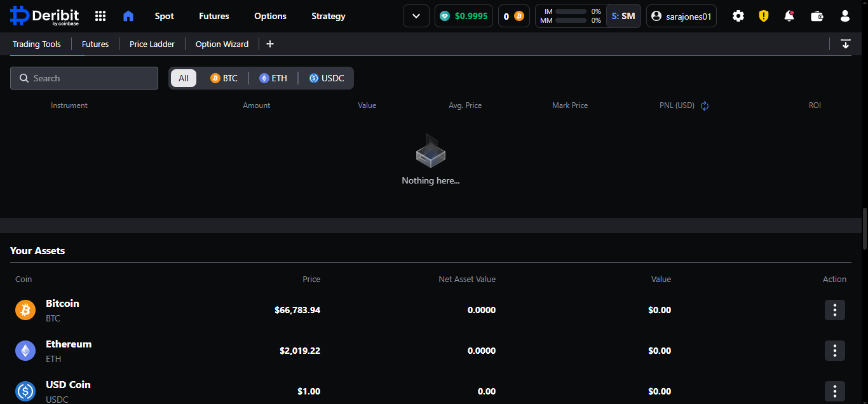Screen dimensions: 868x404
Task: Open the Strategy menu
Action: [x=329, y=16]
